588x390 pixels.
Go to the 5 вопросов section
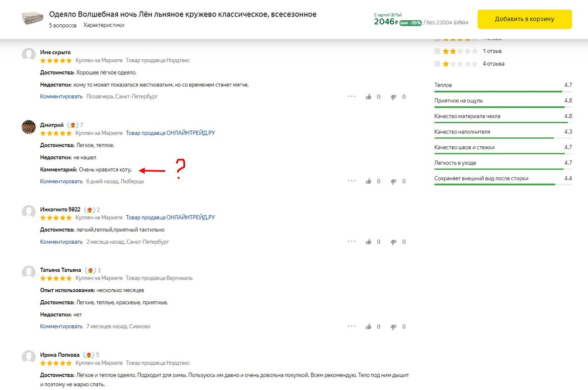coord(63,25)
